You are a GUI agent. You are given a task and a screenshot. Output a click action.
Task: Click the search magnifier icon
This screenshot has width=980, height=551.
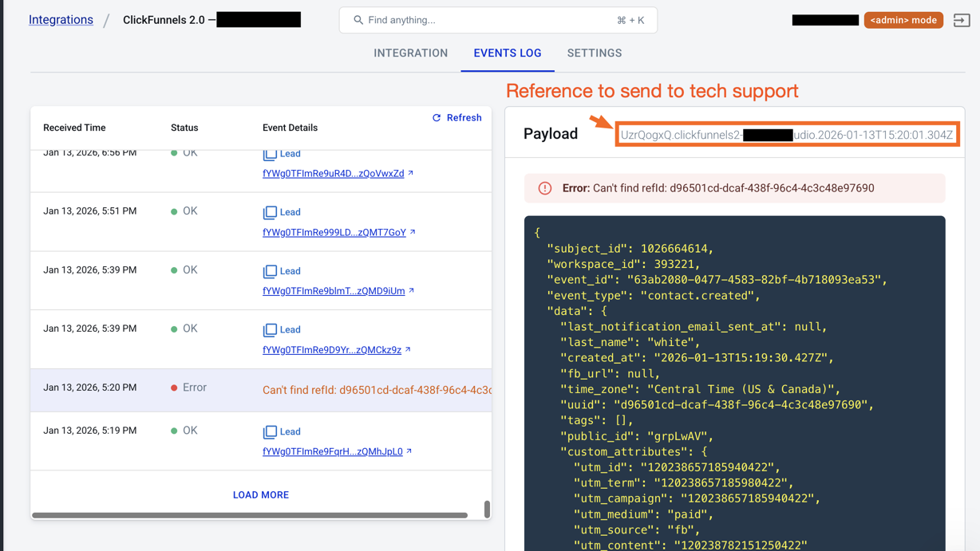pos(358,20)
